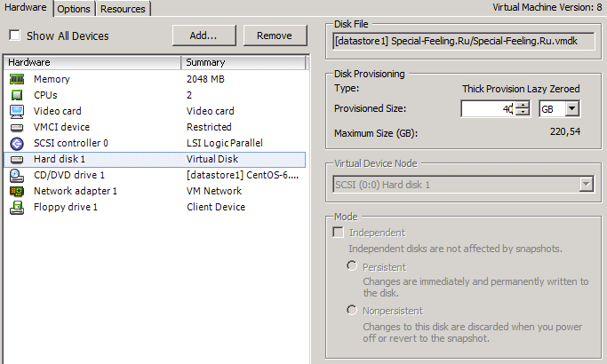
Task: Click the CPUs icon in hardware list
Action: (17, 95)
